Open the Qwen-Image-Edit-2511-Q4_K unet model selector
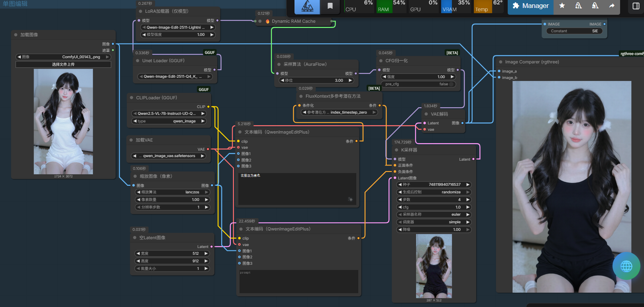The height and width of the screenshot is (307, 644). (175, 77)
